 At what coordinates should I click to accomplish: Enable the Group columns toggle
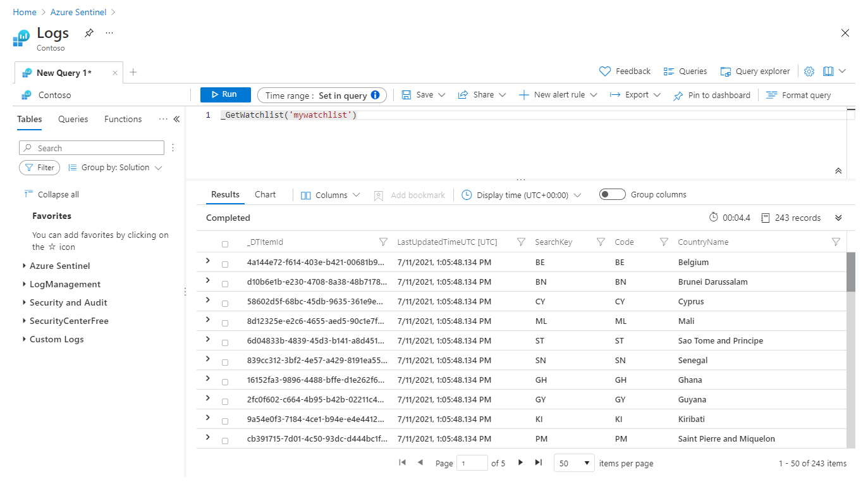pyautogui.click(x=612, y=194)
